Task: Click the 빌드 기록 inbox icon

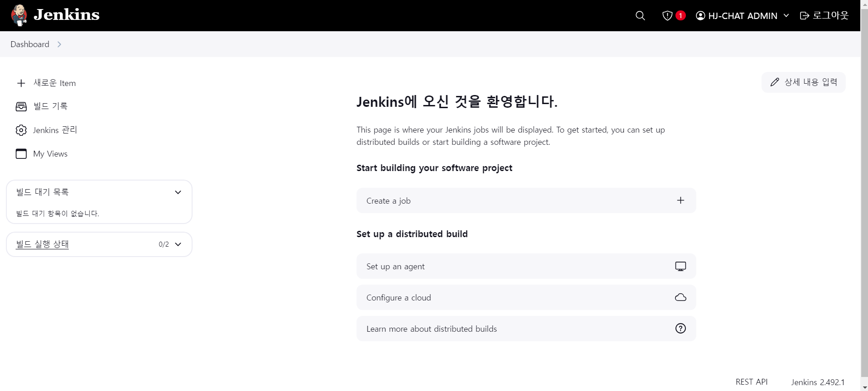Action: 21,106
